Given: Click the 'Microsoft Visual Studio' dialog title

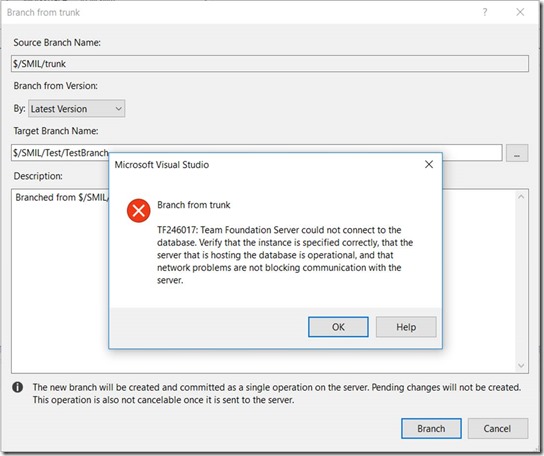Looking at the screenshot, I should pyautogui.click(x=162, y=164).
